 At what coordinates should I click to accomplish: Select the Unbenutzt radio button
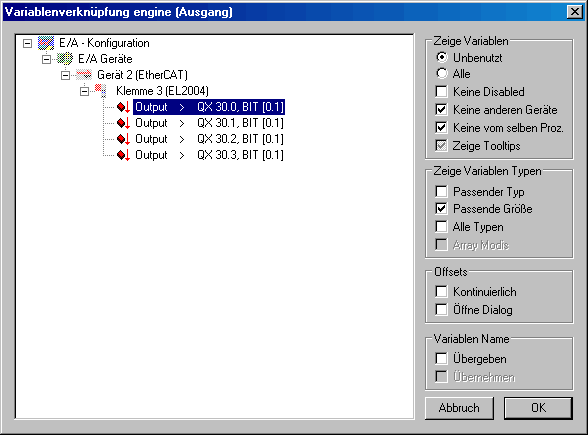(442, 57)
